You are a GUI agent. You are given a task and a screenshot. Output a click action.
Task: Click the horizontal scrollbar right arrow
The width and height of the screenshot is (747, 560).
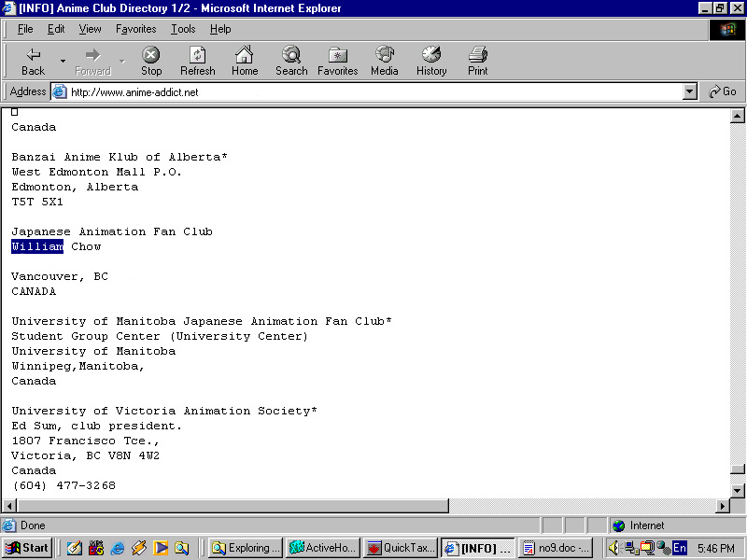point(723,506)
